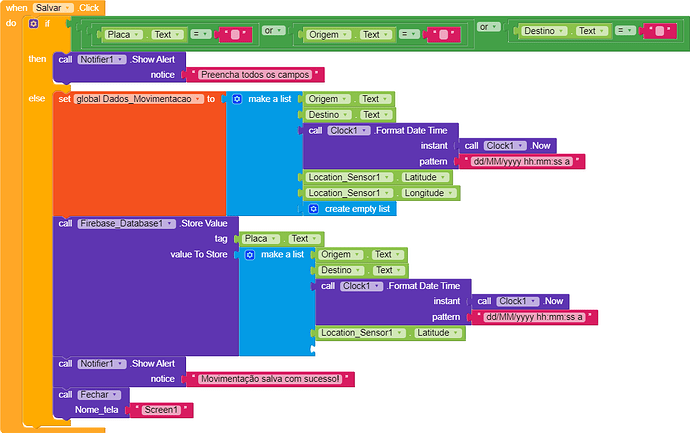
Task: Open Origem dropdown in set global make a list
Action: [x=329, y=99]
